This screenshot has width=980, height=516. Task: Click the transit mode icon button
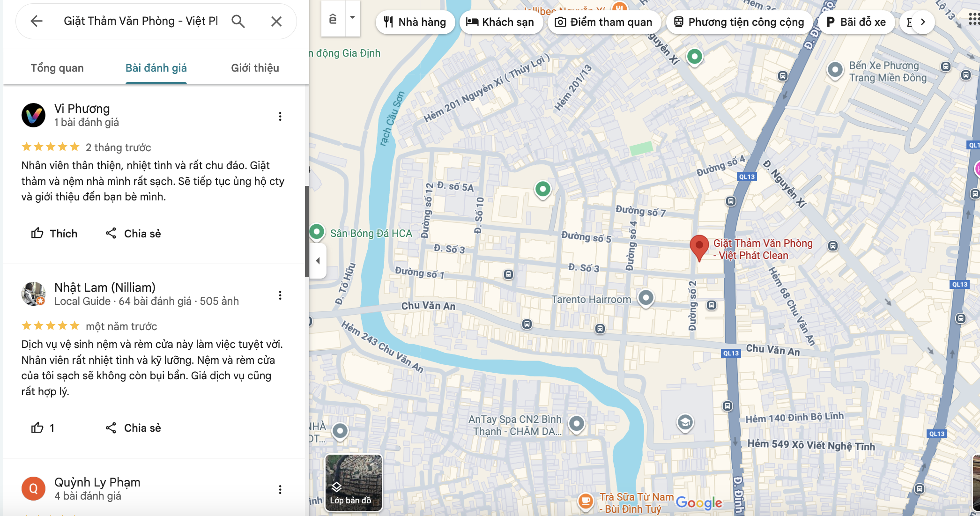coord(333,19)
